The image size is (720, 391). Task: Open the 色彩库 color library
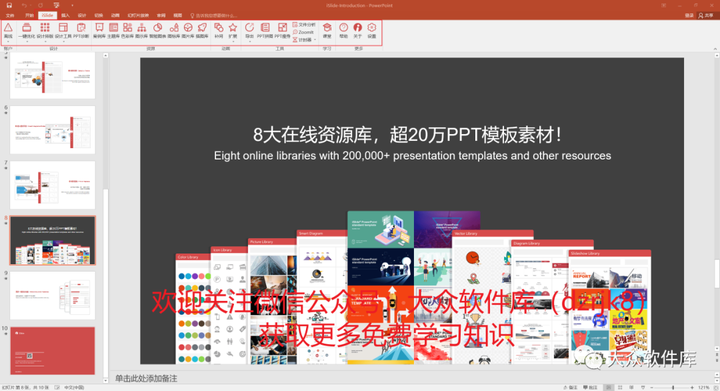pos(127,30)
